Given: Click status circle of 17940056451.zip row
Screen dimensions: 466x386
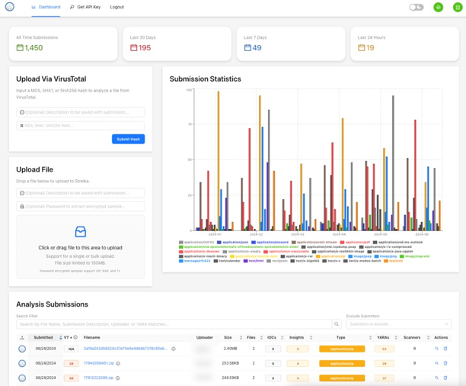Looking at the screenshot, I should coord(22,363).
